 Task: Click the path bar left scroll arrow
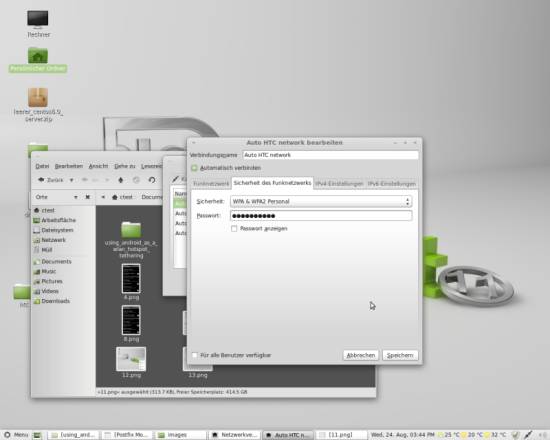[103, 197]
